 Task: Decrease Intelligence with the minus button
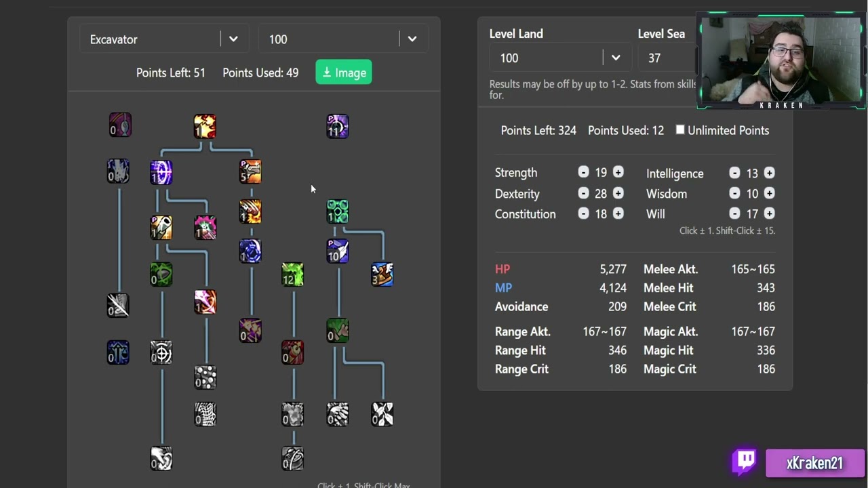[734, 173]
